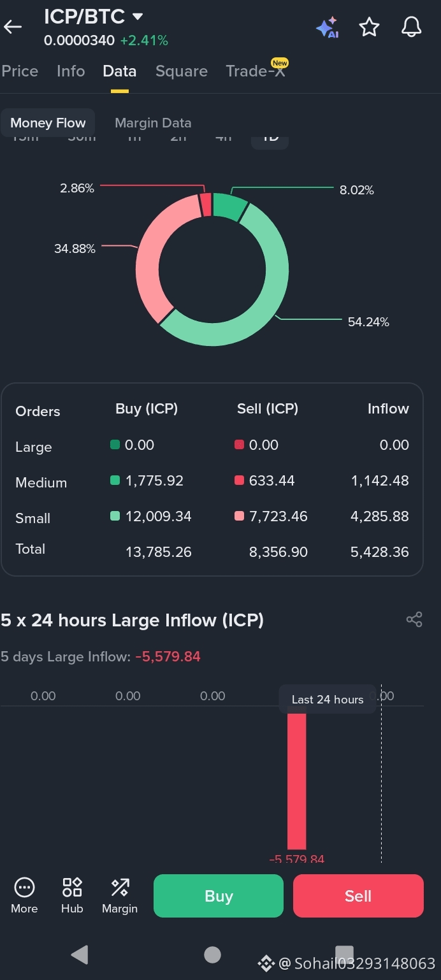Open the Price tab

(20, 71)
